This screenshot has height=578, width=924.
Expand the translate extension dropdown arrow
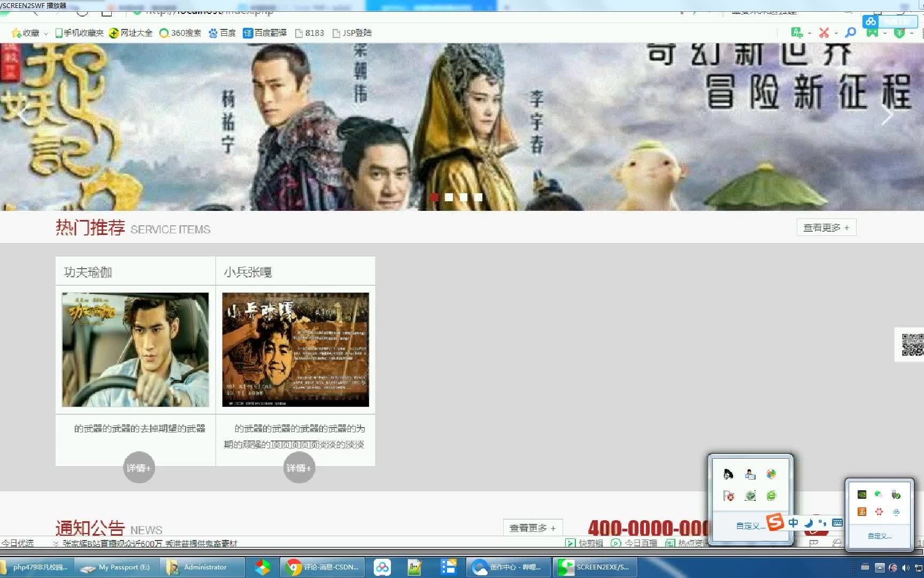809,34
